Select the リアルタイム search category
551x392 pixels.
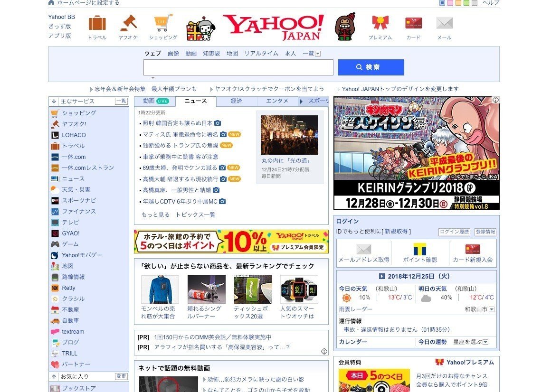[261, 53]
